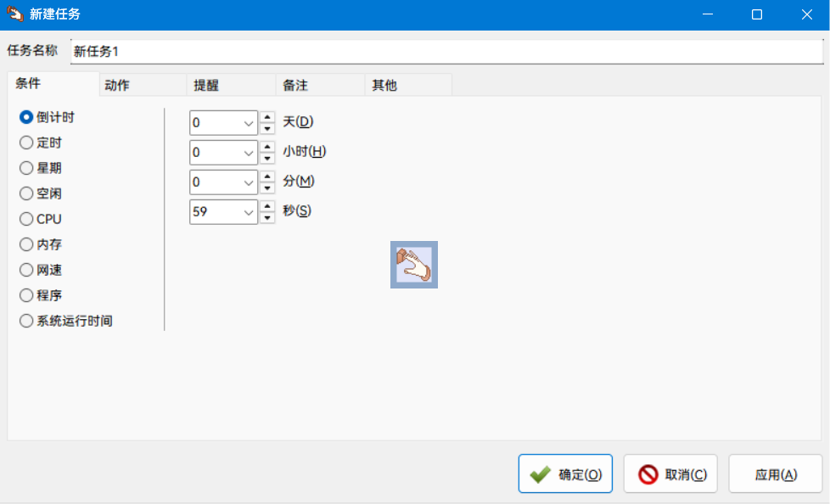Click the 任务名称 text field
Screen dimensions: 830x504
click(x=446, y=51)
